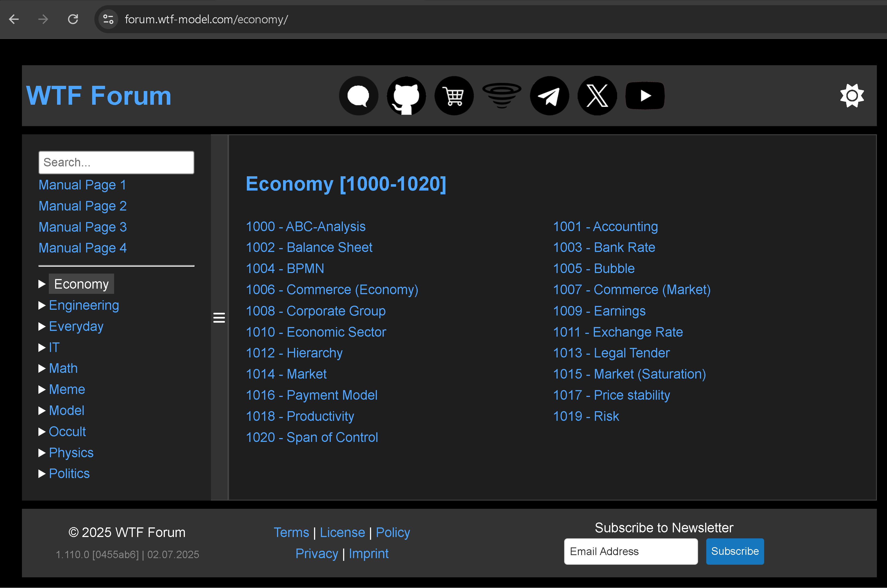
Task: Open topic 1008 - Corporate Group
Action: click(x=316, y=311)
